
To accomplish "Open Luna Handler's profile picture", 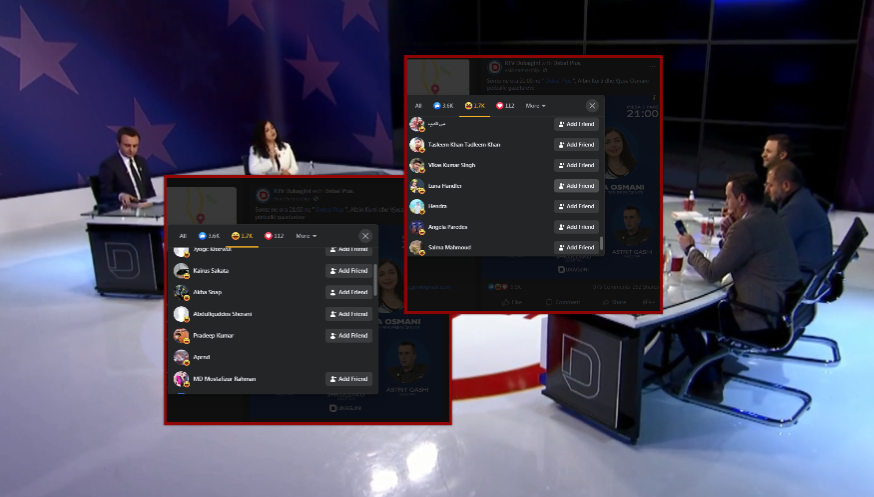I will click(x=416, y=186).
